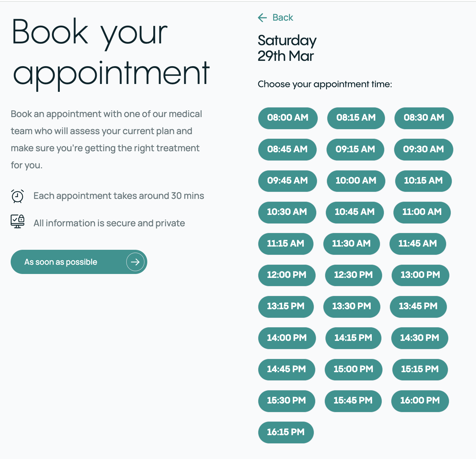Click the secure monitor lock icon
Image resolution: width=476 pixels, height=459 pixels.
pos(17,221)
